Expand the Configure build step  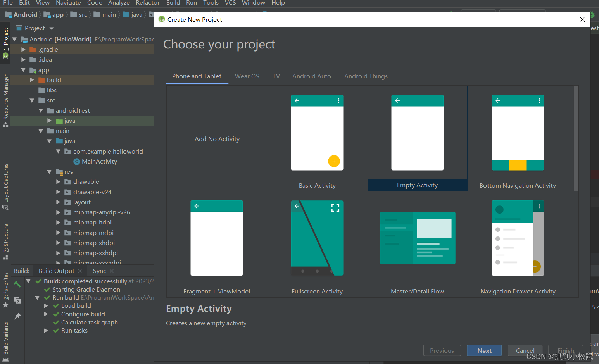click(46, 314)
